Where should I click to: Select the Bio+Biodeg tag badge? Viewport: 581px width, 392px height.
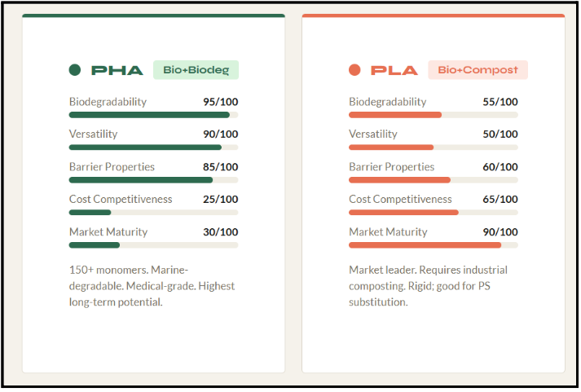point(196,70)
